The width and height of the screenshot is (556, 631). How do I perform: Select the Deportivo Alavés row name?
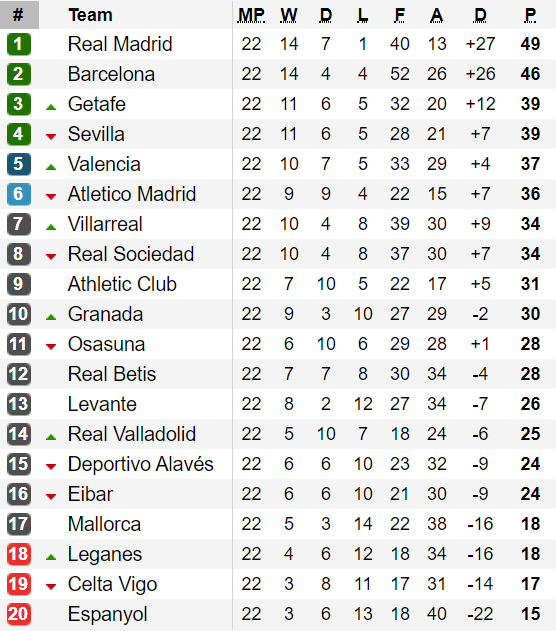click(x=140, y=464)
